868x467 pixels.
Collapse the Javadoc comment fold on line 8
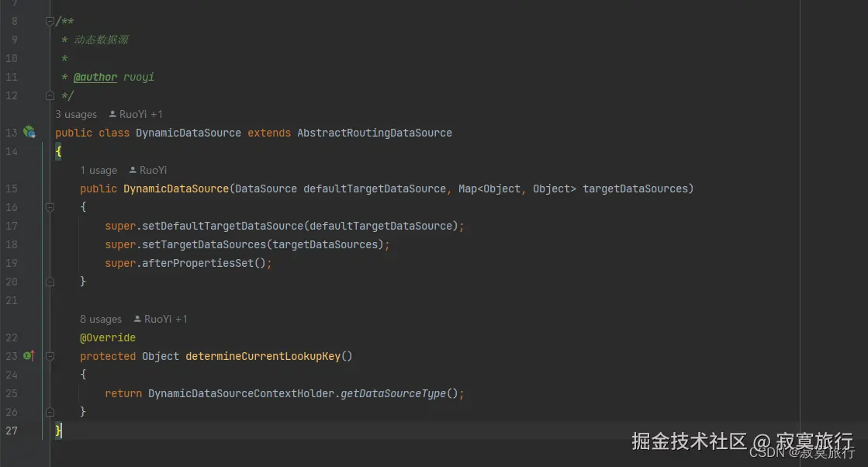pos(50,21)
